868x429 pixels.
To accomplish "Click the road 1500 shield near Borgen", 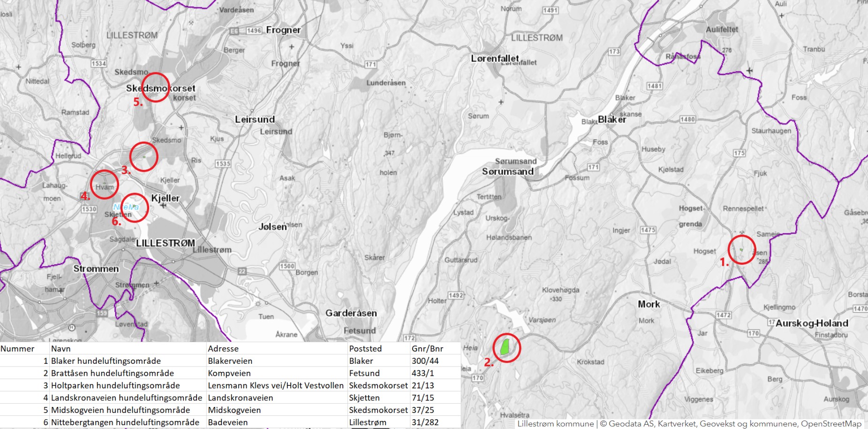I will point(287,266).
